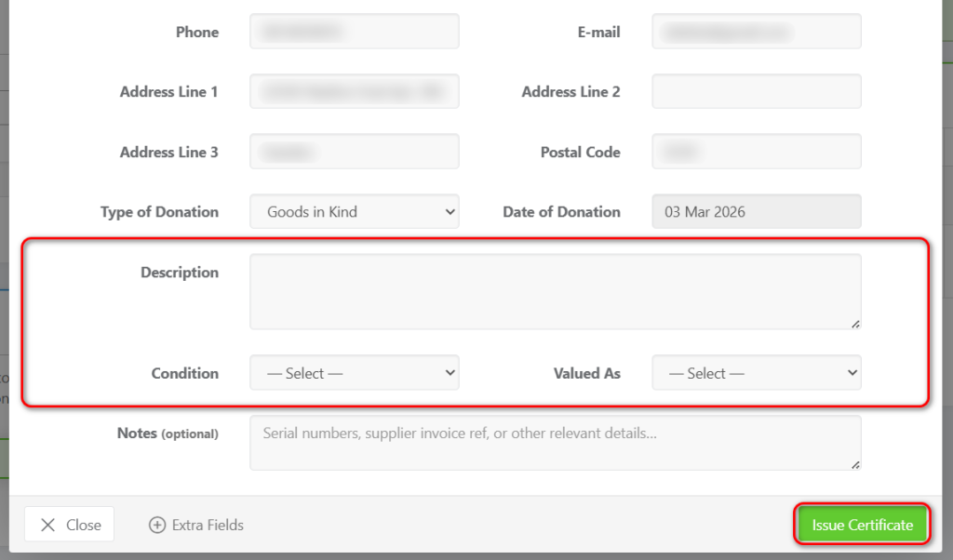Click the plus icon beside Extra Fields
Viewport: 953px width, 560px height.
click(157, 525)
